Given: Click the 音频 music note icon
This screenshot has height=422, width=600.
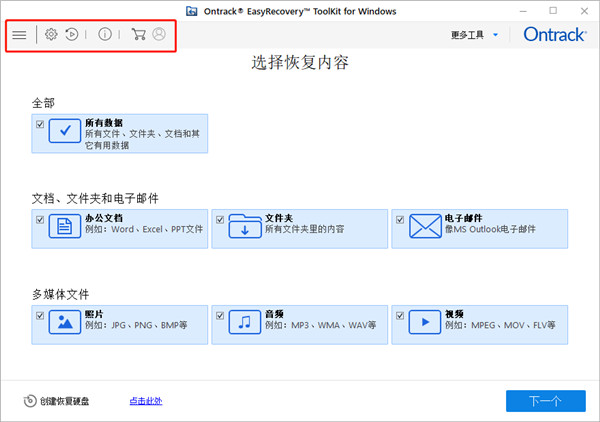Looking at the screenshot, I should click(x=245, y=322).
